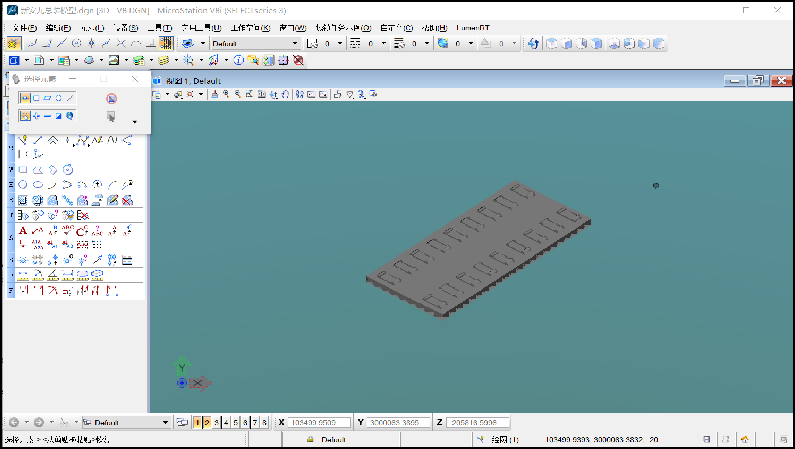795x449 pixels.
Task: Click the Z coordinate input field
Action: (478, 422)
